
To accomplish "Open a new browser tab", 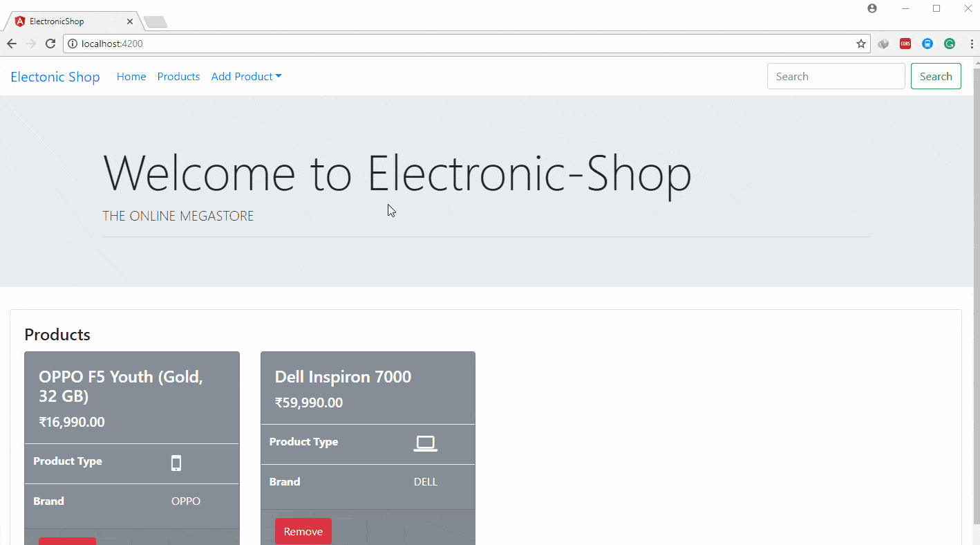I will click(156, 22).
